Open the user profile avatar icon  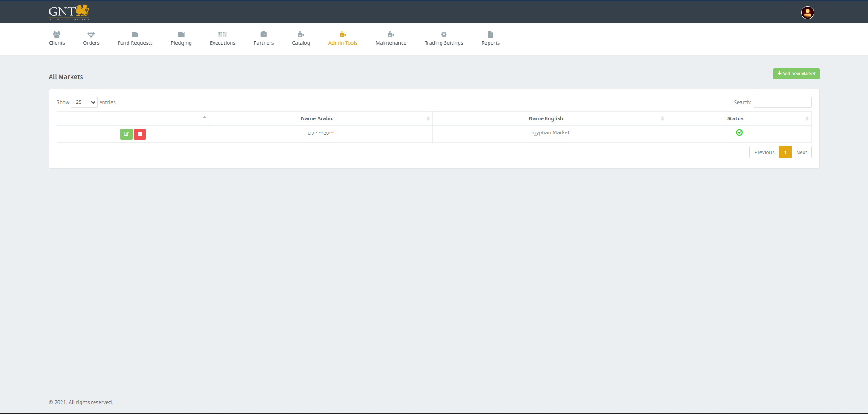tap(807, 13)
